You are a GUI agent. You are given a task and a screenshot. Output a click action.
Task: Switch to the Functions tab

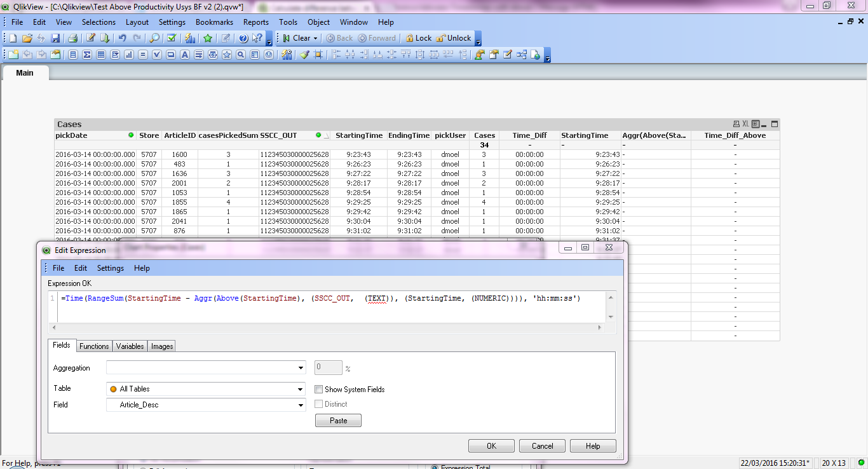[94, 346]
